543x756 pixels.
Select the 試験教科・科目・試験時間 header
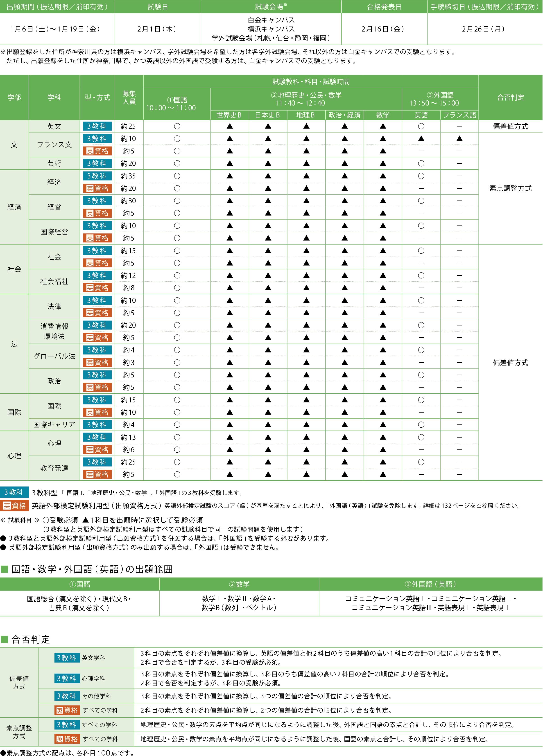click(x=311, y=82)
